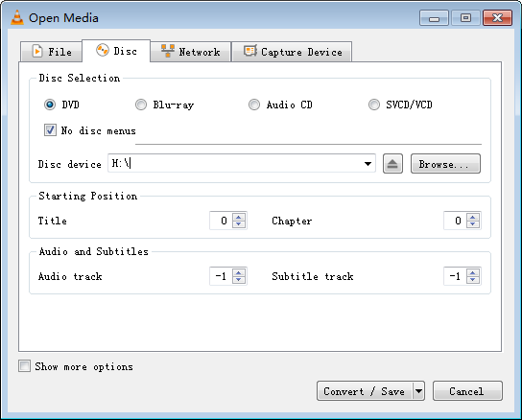Open the Capture Device tab

point(292,52)
